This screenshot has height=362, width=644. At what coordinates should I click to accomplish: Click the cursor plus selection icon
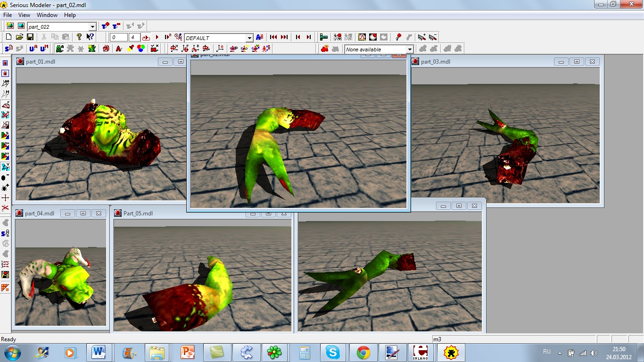pos(422,37)
